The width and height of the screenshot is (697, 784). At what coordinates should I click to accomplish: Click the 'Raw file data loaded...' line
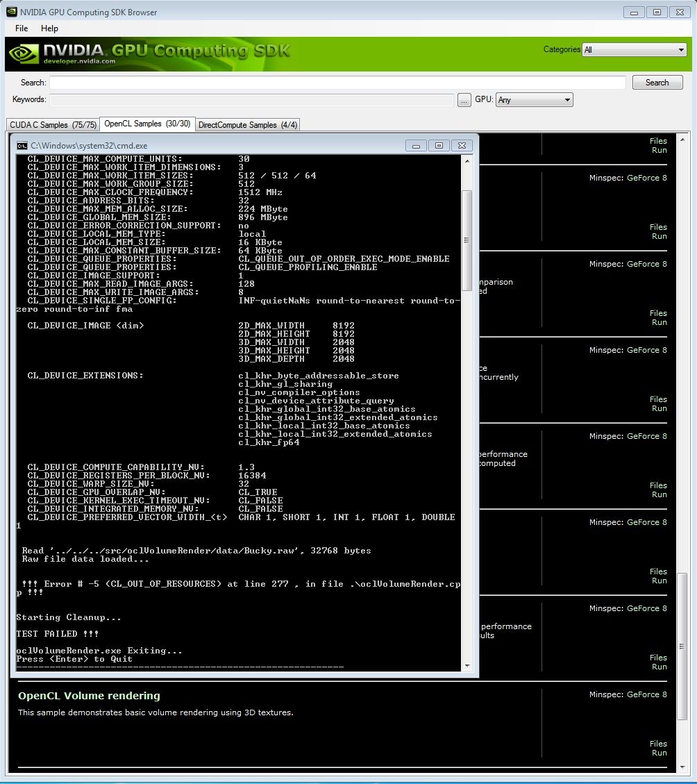pyautogui.click(x=85, y=559)
